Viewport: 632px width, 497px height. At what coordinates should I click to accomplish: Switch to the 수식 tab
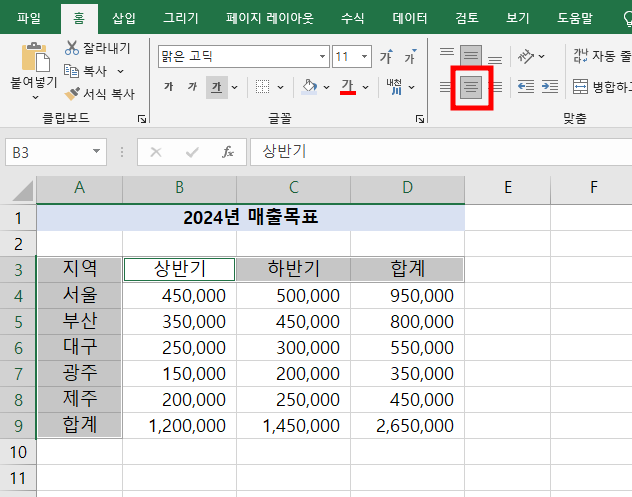click(353, 18)
